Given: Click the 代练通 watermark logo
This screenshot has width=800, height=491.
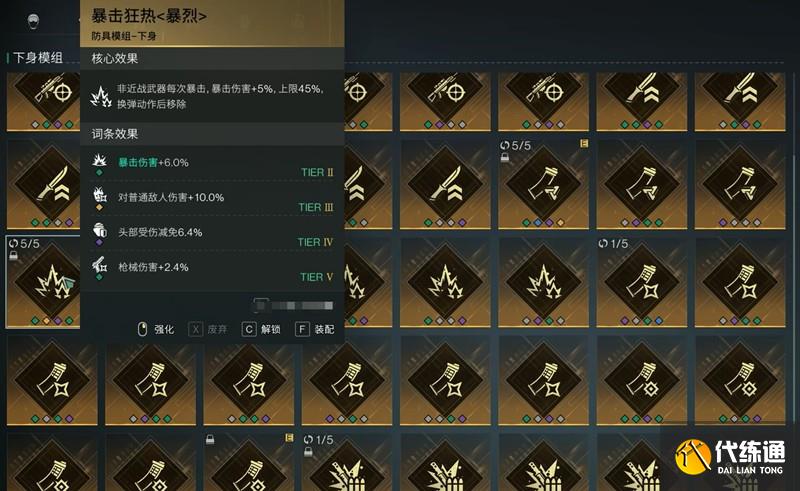Looking at the screenshot, I should (730, 457).
